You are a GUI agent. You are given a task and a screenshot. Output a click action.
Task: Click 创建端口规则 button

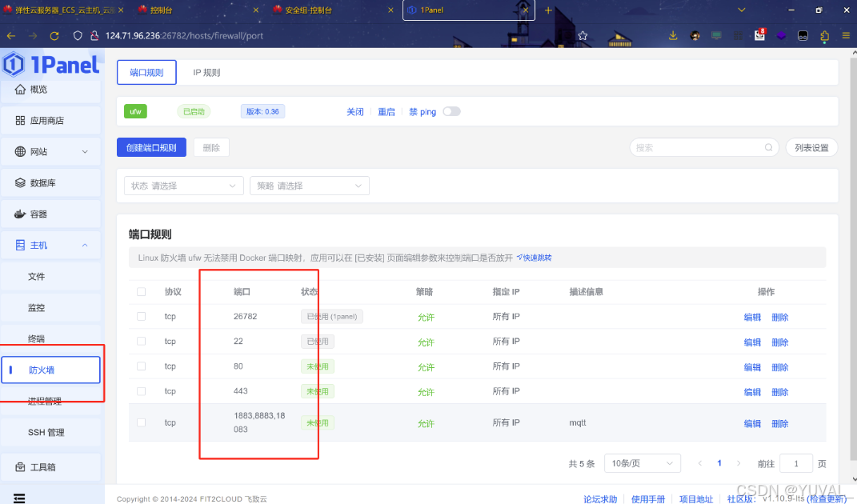(151, 147)
